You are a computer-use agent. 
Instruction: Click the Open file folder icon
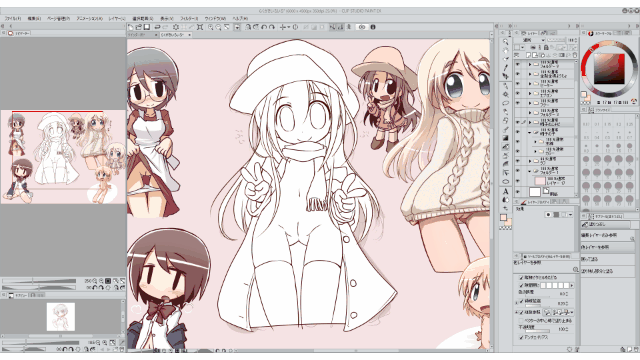coord(138,27)
